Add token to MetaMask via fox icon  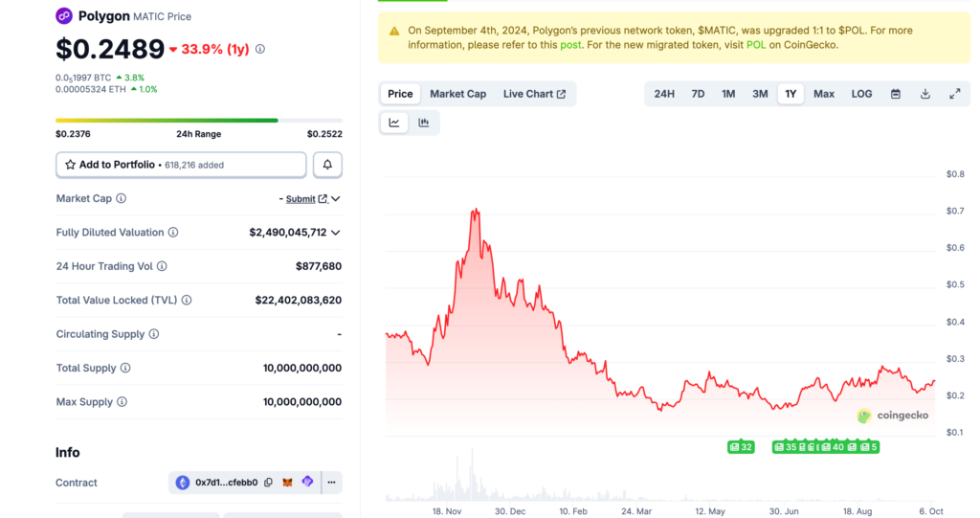point(288,483)
